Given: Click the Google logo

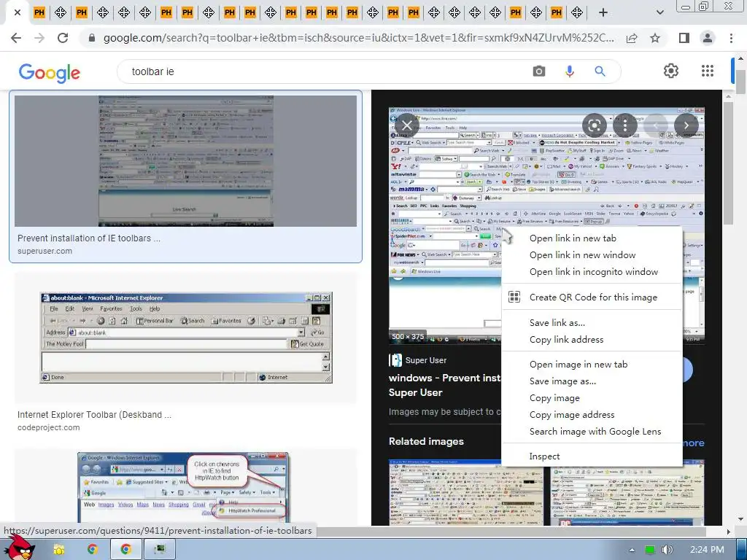Looking at the screenshot, I should click(x=50, y=73).
